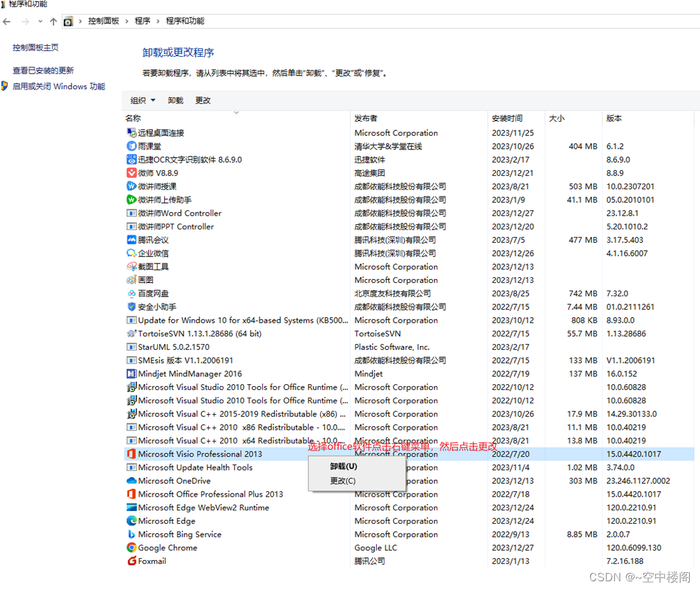
Task: Select Visual C++ 2010 x64 Redistributable row
Action: click(x=410, y=441)
